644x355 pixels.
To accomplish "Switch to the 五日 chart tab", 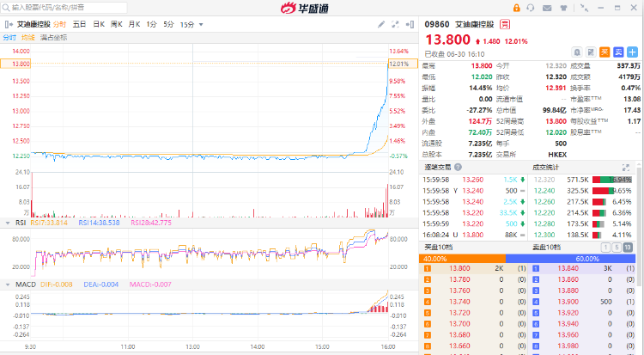I will point(79,25).
